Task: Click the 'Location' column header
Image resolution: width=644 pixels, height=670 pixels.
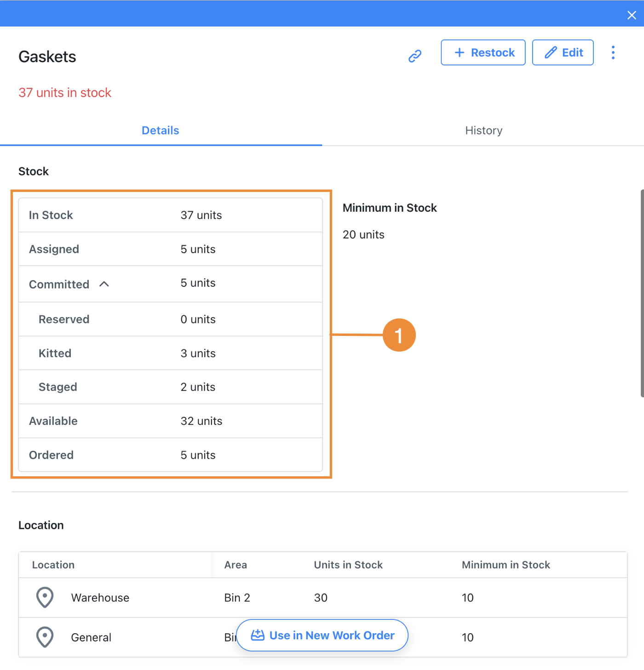Action: pyautogui.click(x=53, y=565)
